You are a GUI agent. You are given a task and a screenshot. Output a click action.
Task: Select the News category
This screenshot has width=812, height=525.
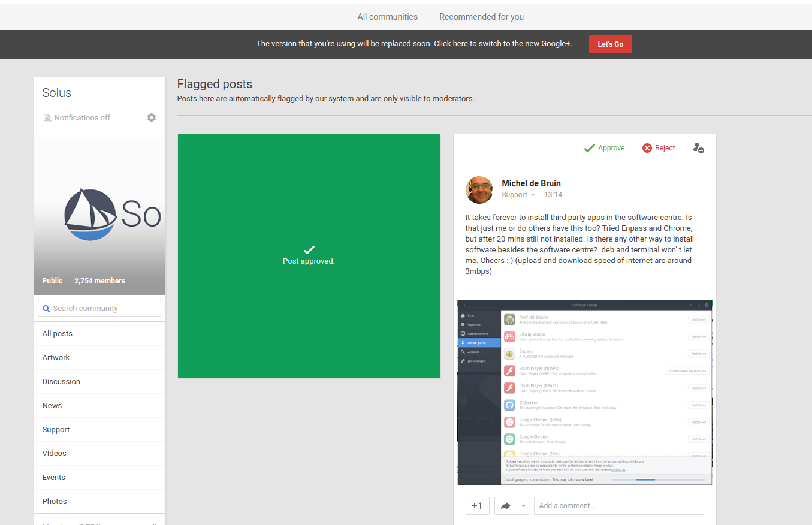coord(99,406)
